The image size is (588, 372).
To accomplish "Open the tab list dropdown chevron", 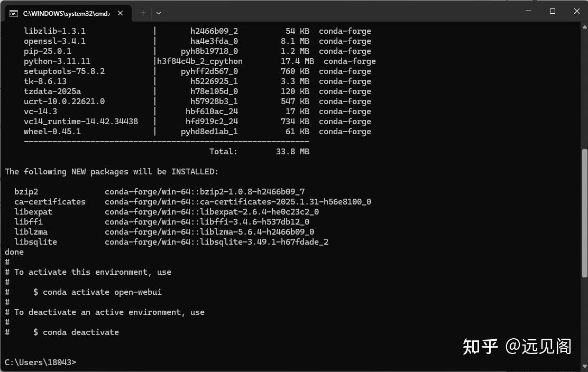I will tap(158, 13).
